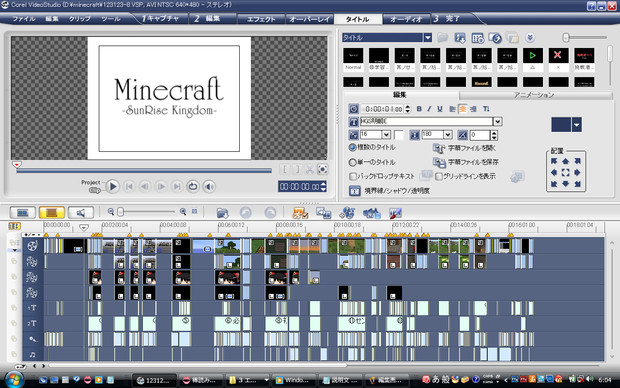The width and height of the screenshot is (620, 388).
Task: Open font size 16 dropdown
Action: [x=386, y=135]
